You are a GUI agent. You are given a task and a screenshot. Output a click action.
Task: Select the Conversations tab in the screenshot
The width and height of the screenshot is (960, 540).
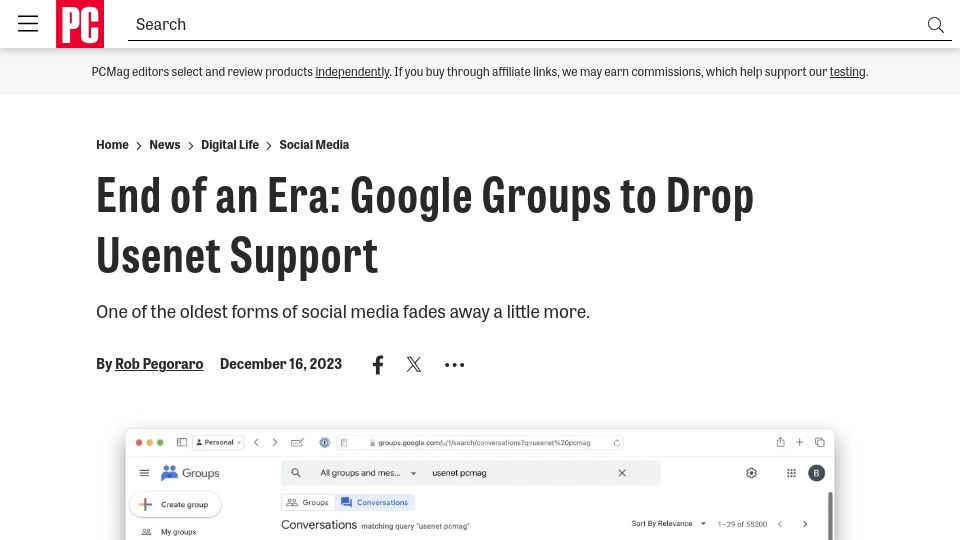[x=375, y=502]
